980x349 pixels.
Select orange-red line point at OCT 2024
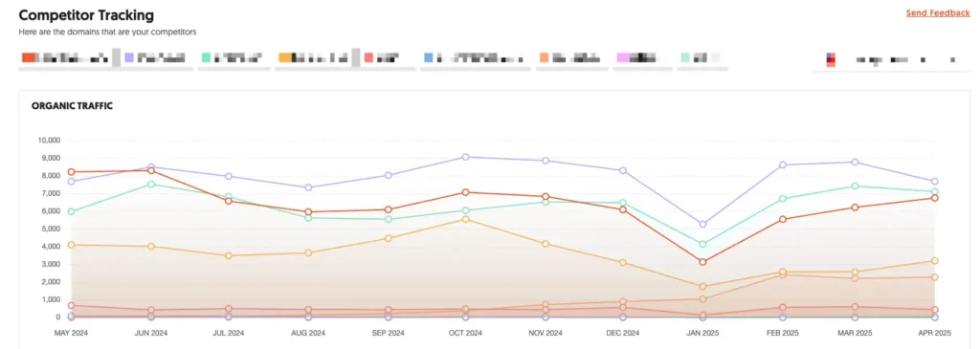point(466,192)
